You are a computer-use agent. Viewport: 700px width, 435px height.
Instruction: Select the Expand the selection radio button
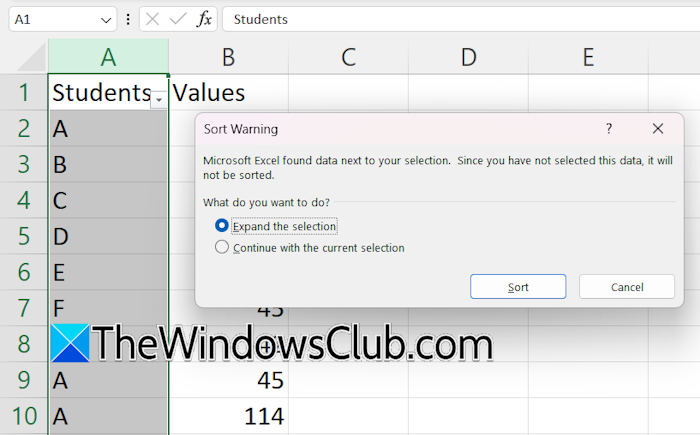click(x=222, y=226)
